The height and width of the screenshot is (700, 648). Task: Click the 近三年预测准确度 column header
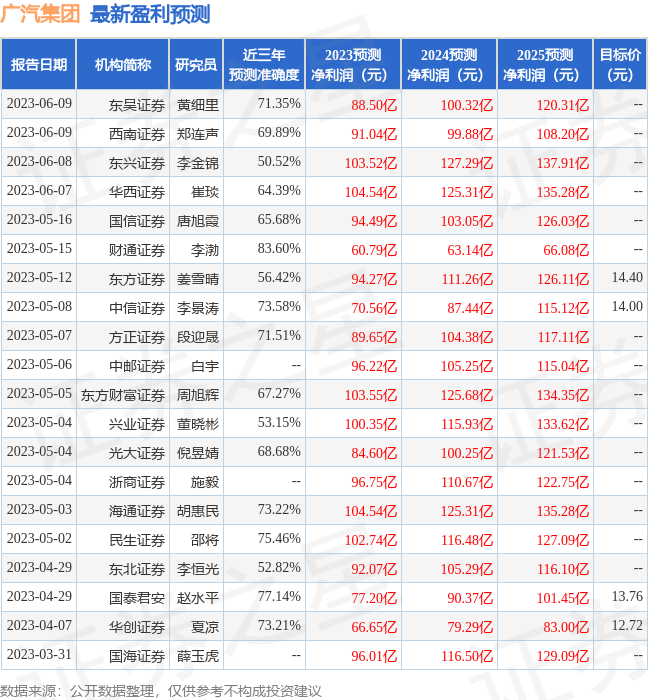(x=264, y=65)
